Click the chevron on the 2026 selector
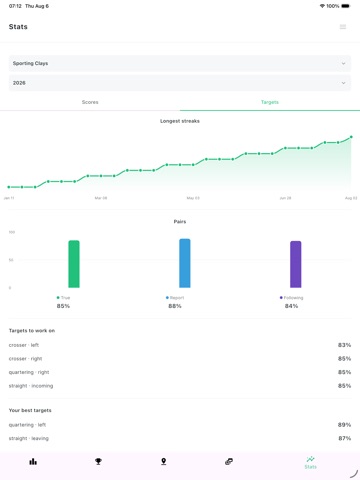 (x=343, y=83)
